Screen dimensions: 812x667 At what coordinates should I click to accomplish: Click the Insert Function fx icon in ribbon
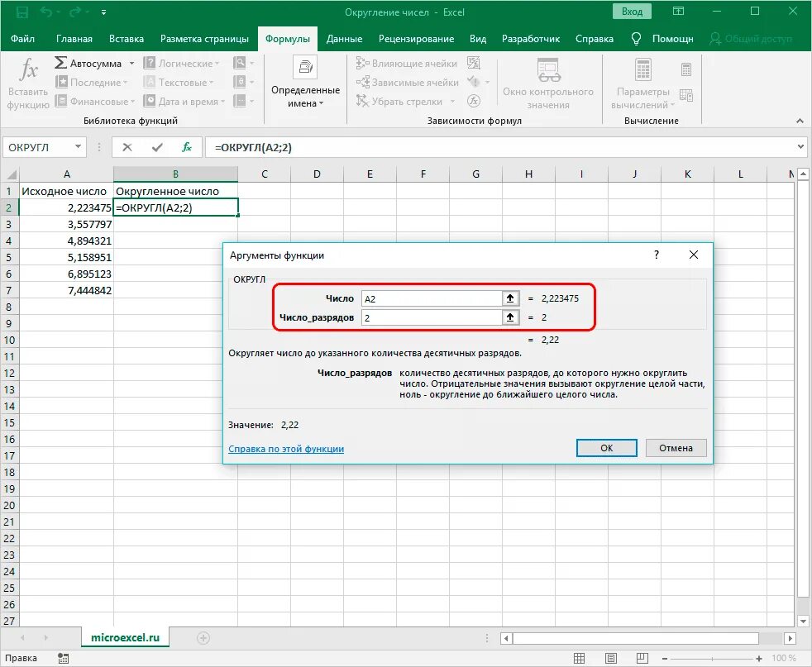click(28, 69)
